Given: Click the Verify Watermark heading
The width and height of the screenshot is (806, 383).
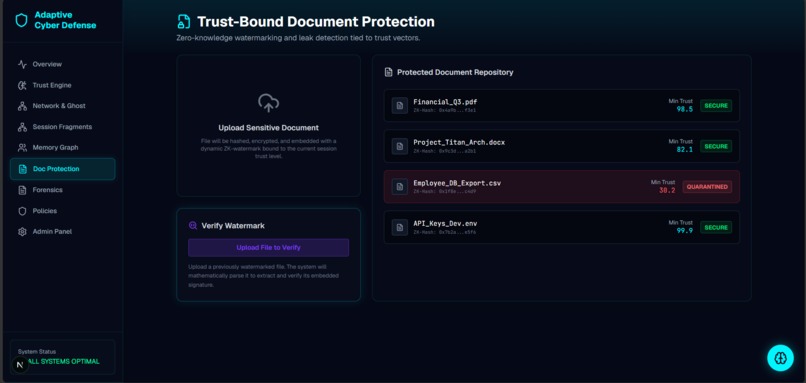Looking at the screenshot, I should point(233,226).
